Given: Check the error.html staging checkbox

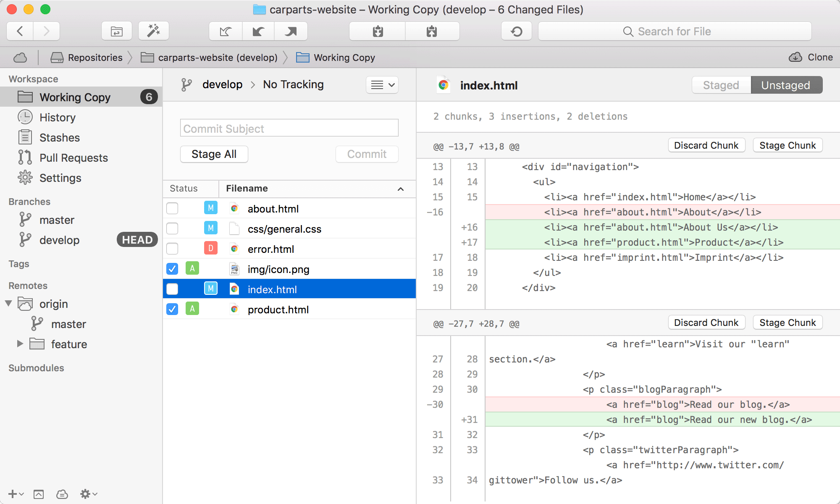Looking at the screenshot, I should coord(172,249).
